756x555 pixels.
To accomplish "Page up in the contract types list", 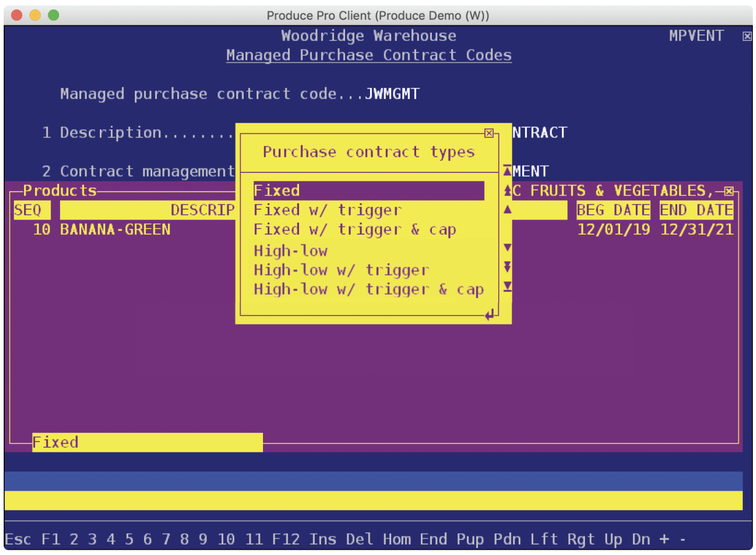I will 507,190.
